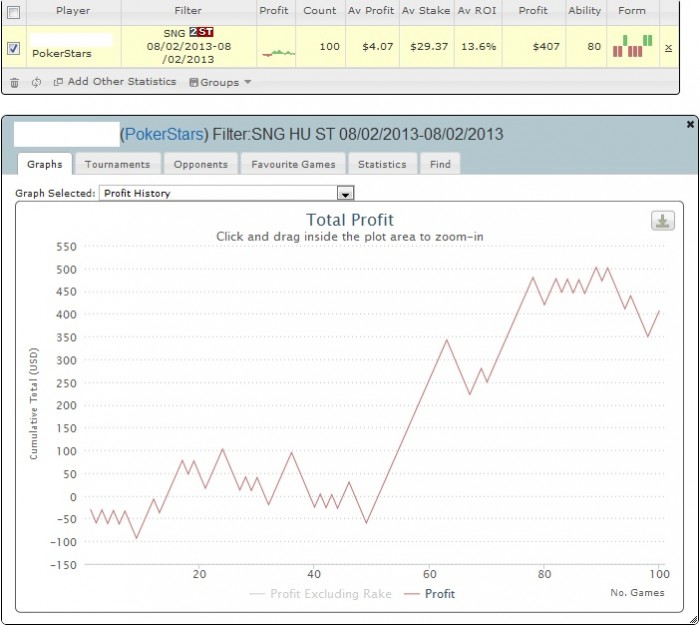Click the Filter column header
Screen dimensions: 700x625
coord(188,10)
